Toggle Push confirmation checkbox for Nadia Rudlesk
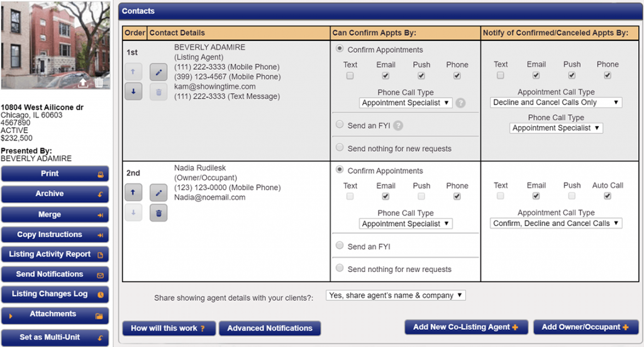The width and height of the screenshot is (644, 347). (x=421, y=196)
